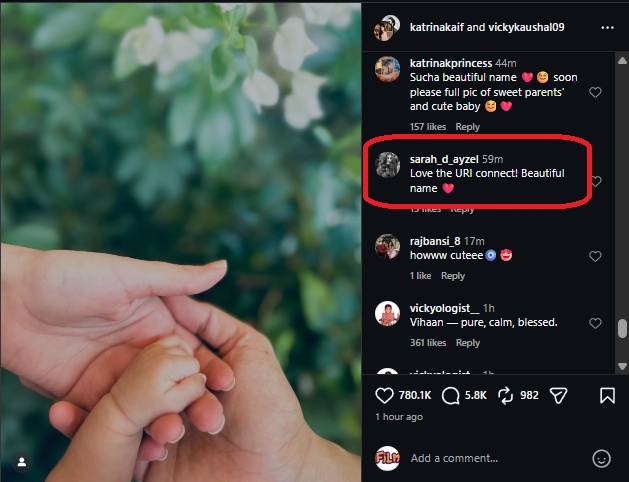
Task: Reply to rajbansi_8 comment
Action: 452,275
